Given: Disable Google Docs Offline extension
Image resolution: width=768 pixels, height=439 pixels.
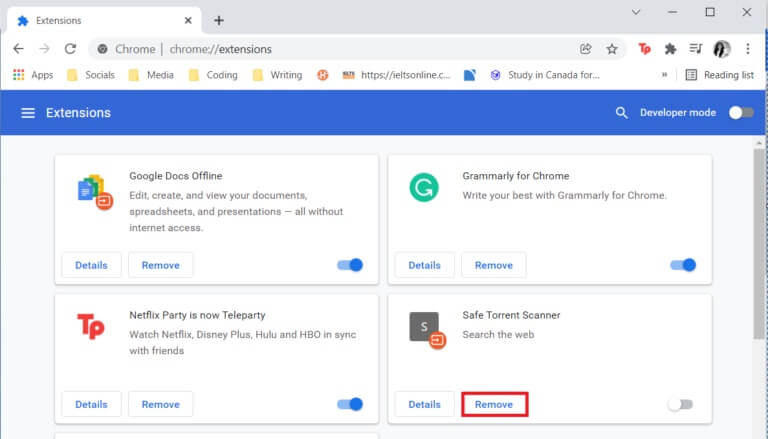Looking at the screenshot, I should pyautogui.click(x=350, y=265).
